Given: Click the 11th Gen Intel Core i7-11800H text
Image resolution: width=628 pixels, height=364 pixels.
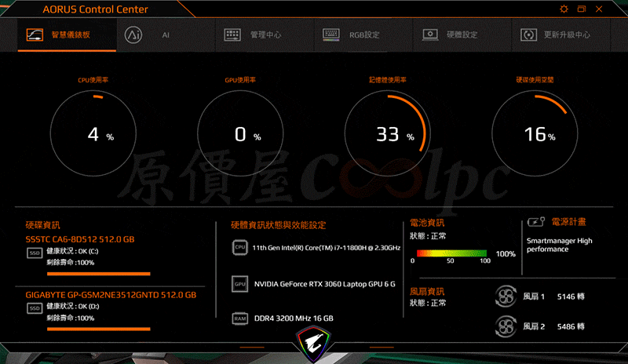Looking at the screenshot, I should [x=327, y=248].
